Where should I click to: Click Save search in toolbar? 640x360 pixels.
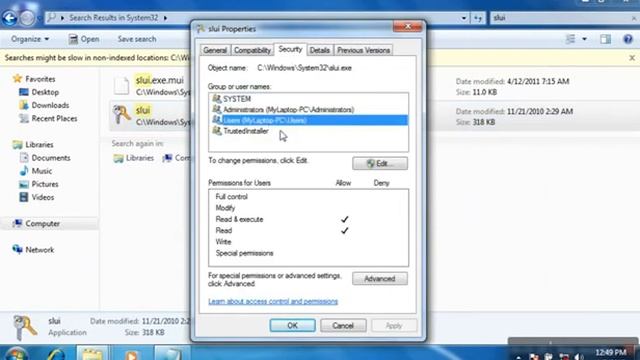[137, 39]
